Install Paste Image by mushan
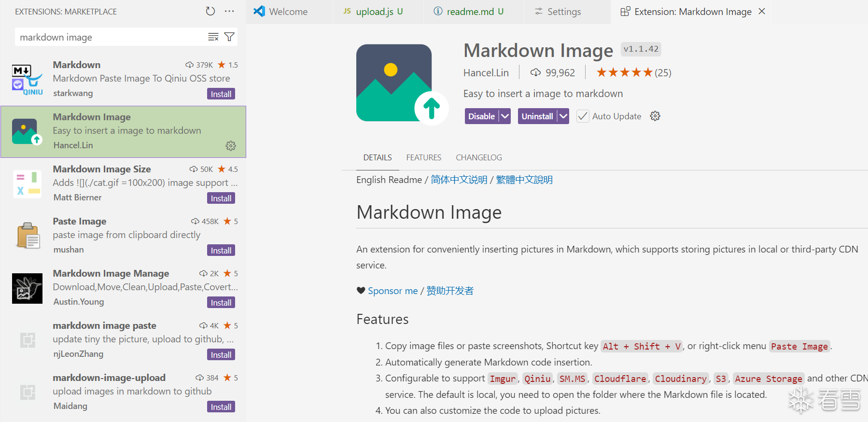Viewport: 868px width, 422px height. pyautogui.click(x=221, y=250)
